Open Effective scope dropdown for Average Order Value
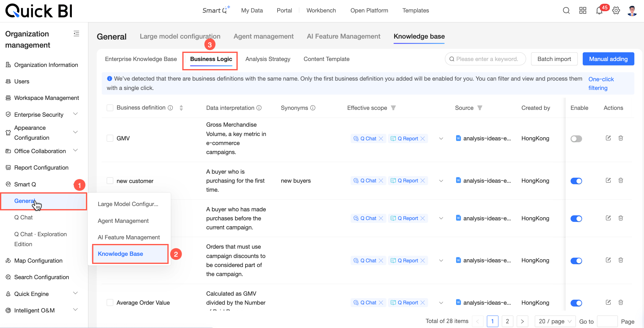This screenshot has width=644, height=328. (441, 303)
